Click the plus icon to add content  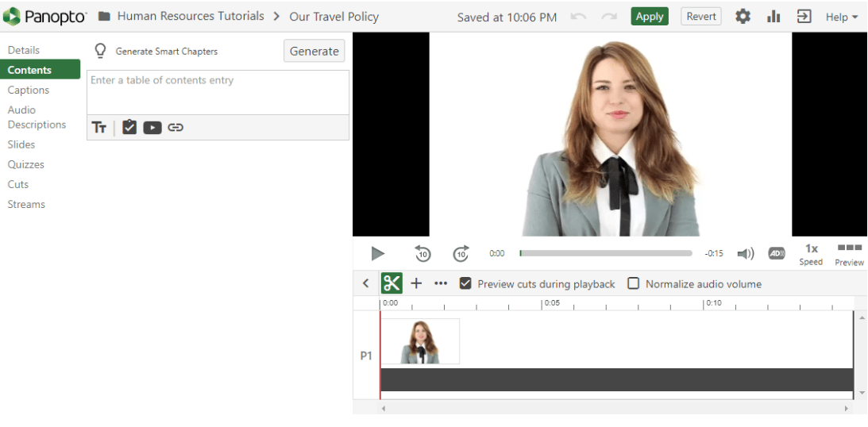coord(416,283)
